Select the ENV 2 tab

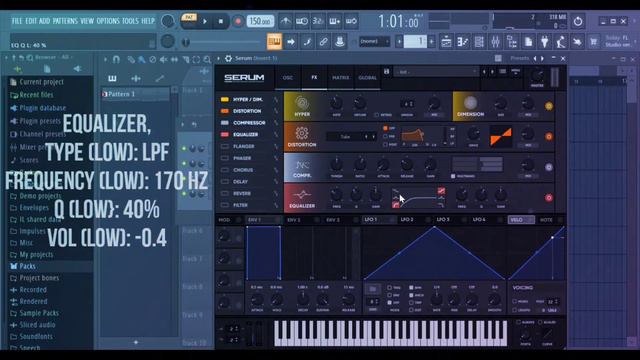(x=293, y=220)
